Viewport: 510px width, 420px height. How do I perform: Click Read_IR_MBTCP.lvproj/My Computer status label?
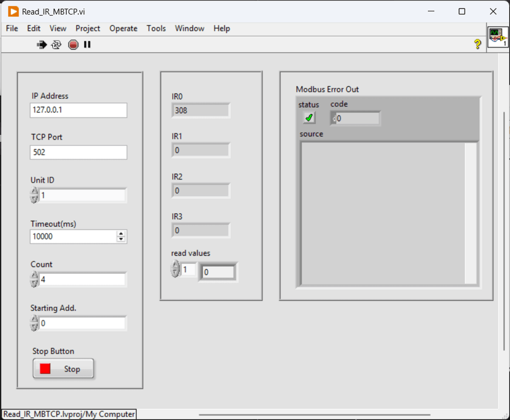[69, 414]
